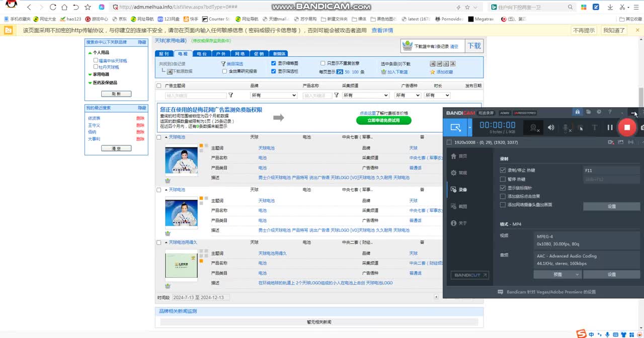Image resolution: width=644 pixels, height=338 pixels.
Task: Toggle 录制/停止 热键 checkbox in Bandicam
Action: pos(503,170)
